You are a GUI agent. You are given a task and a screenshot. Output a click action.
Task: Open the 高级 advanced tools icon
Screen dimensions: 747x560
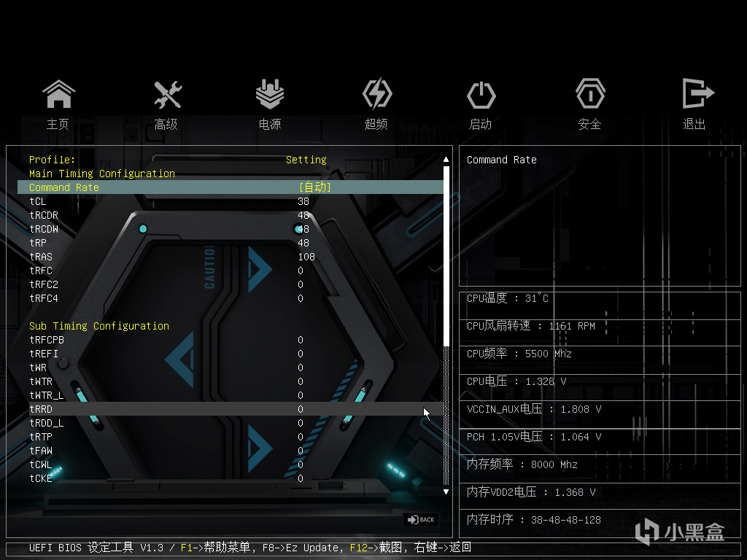click(x=168, y=94)
